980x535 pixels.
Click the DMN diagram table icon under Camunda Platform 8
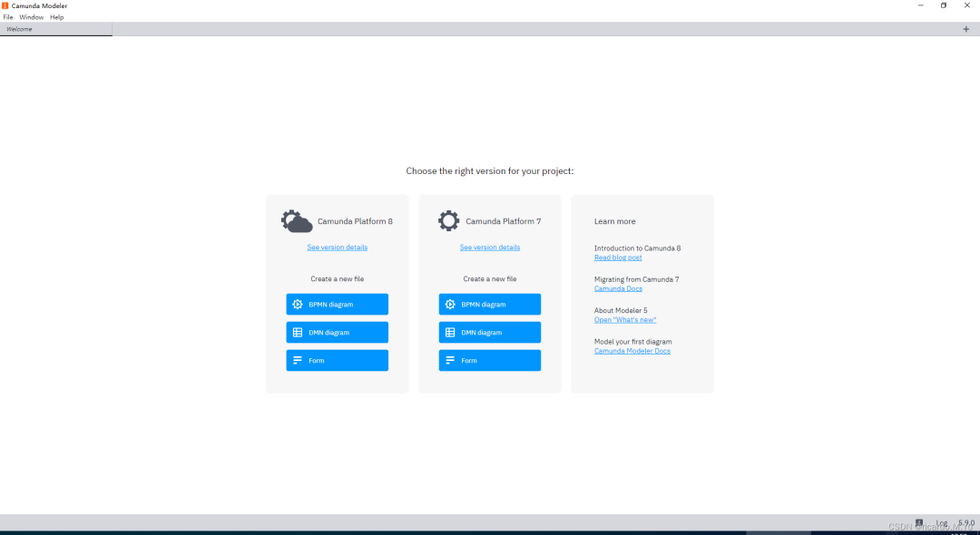pos(297,332)
